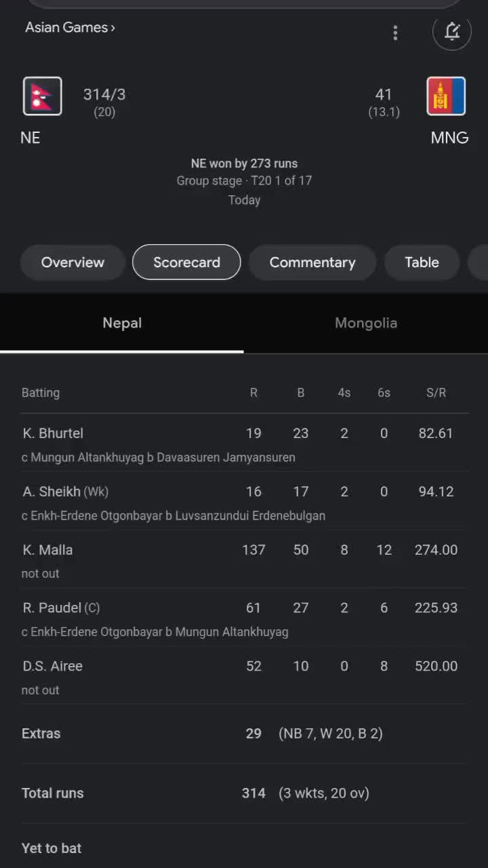Screen dimensions: 488x868
Task: Switch to the Overview tab
Action: click(73, 262)
